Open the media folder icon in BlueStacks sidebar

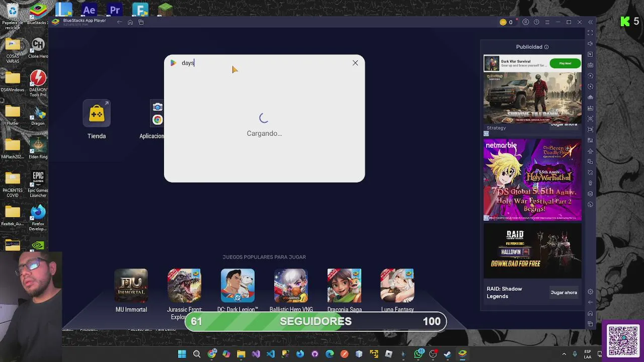(591, 140)
